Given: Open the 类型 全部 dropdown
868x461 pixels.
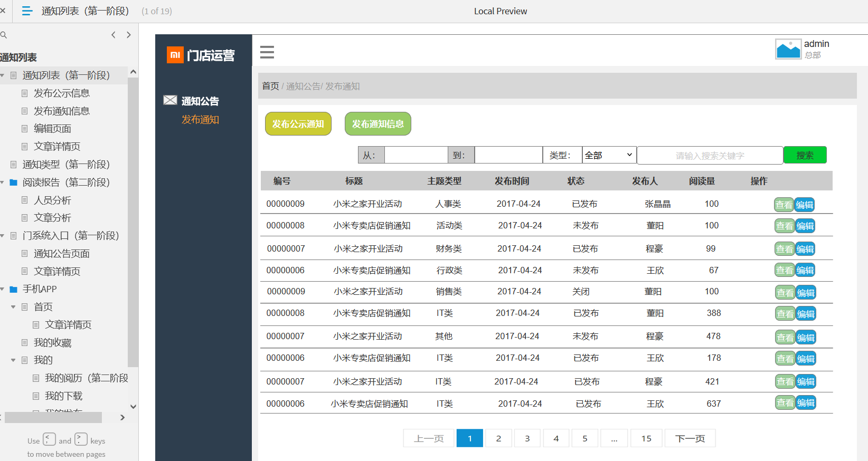Looking at the screenshot, I should pyautogui.click(x=609, y=155).
